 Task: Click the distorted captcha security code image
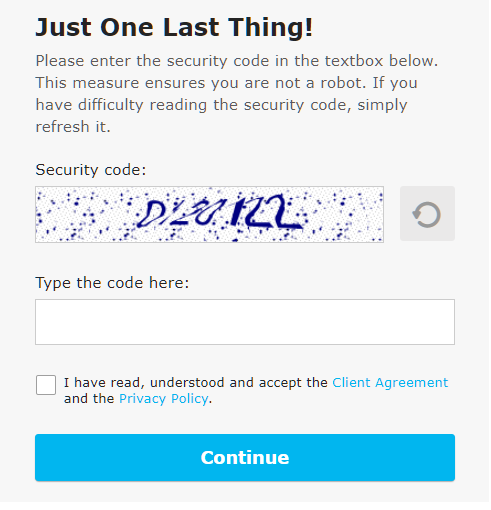(x=210, y=215)
